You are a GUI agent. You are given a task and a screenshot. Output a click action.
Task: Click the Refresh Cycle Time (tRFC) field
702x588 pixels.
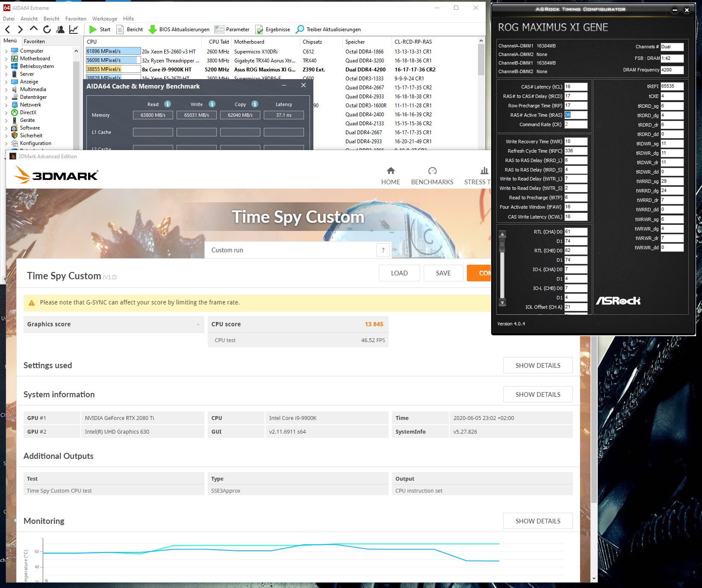click(x=576, y=151)
